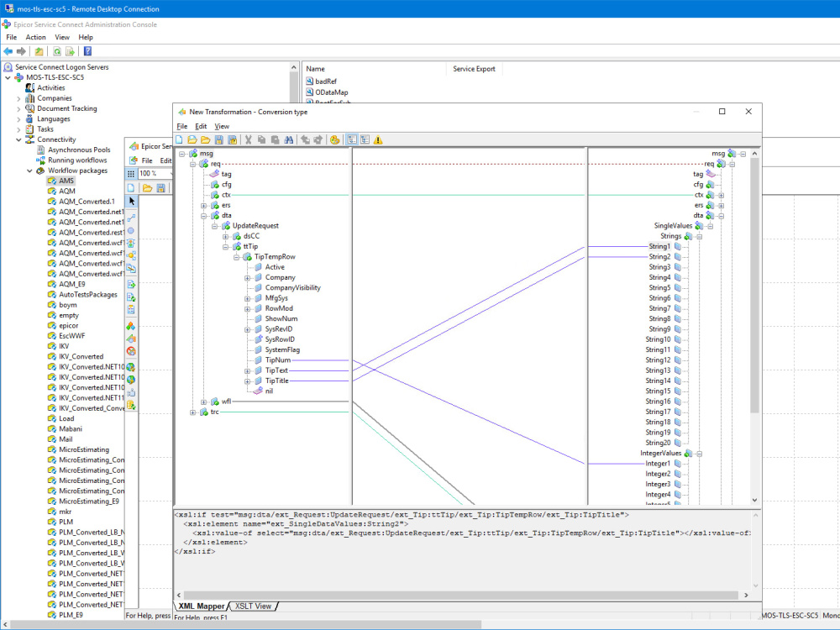The height and width of the screenshot is (630, 840).
Task: Collapse the Strings node in target tree
Action: click(x=700, y=237)
